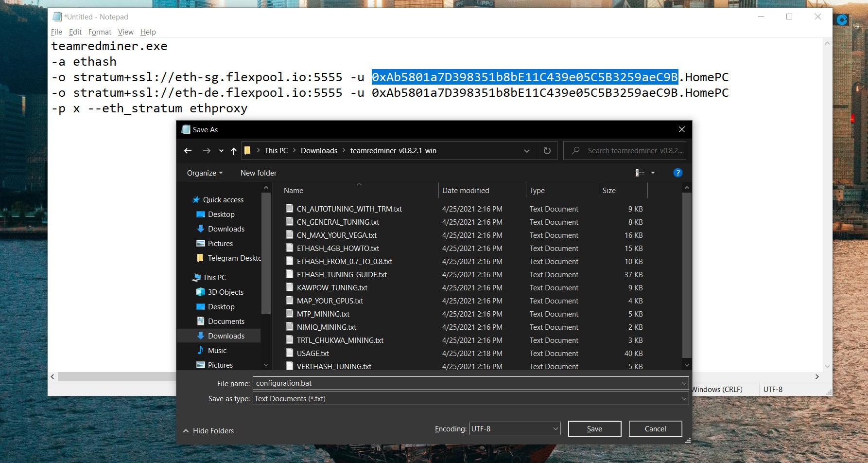Open Pictures under Quick access
The image size is (868, 463).
click(220, 244)
